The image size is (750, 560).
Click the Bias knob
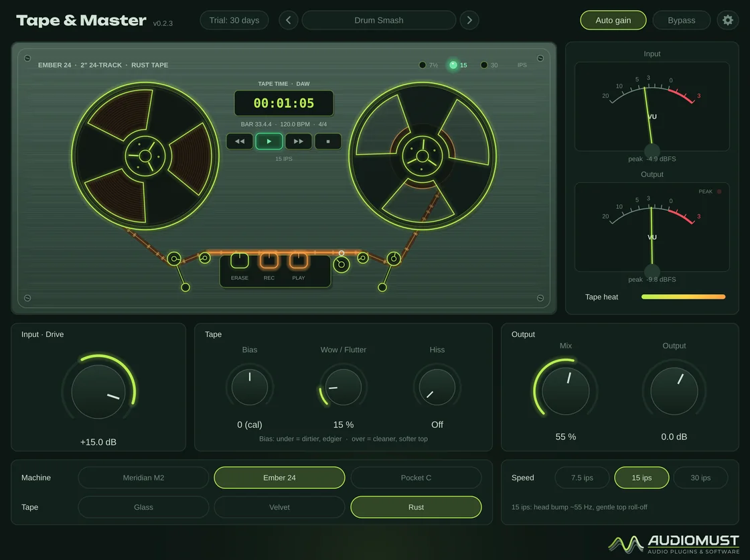click(250, 387)
